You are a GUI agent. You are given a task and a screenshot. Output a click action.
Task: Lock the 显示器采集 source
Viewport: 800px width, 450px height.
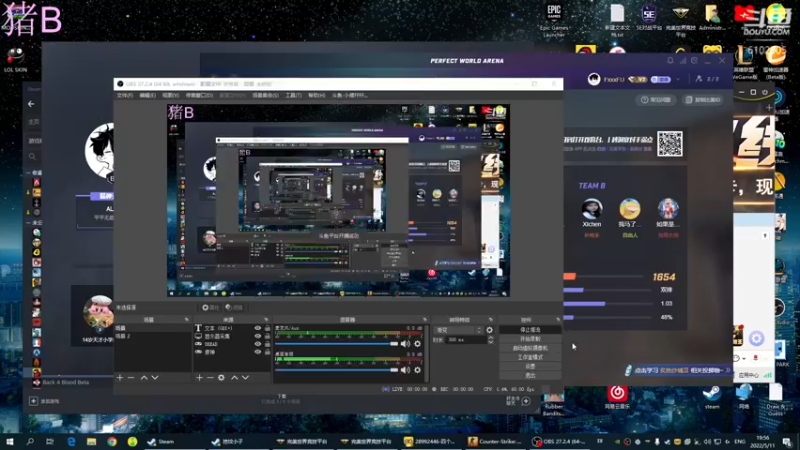point(267,336)
